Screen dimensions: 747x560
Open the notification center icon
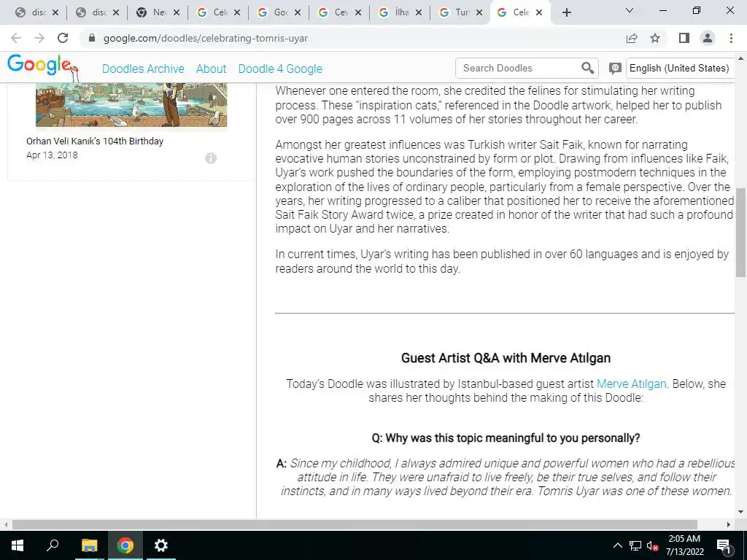[x=724, y=546]
